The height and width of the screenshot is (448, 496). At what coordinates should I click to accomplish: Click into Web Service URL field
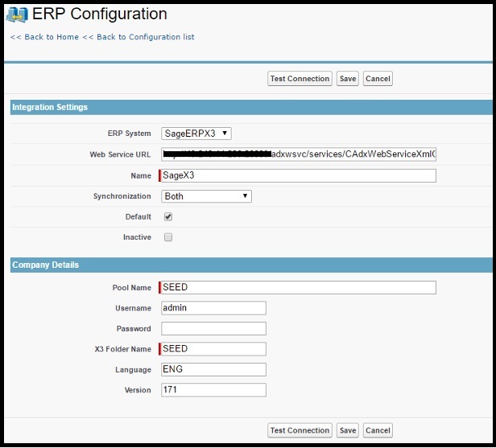299,154
